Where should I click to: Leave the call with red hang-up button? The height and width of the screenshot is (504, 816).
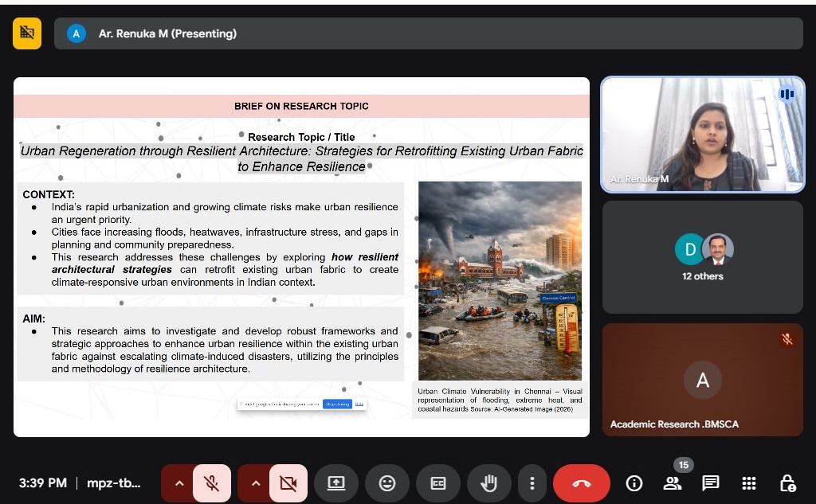pyautogui.click(x=581, y=483)
